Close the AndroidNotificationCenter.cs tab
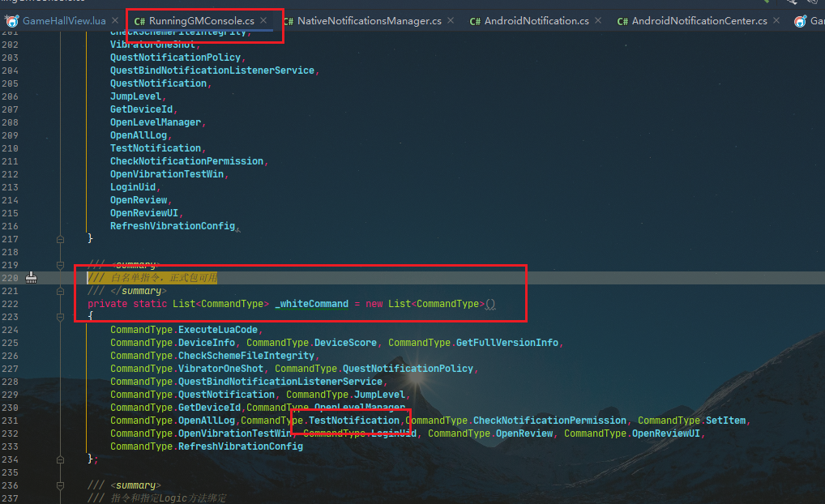 click(x=776, y=20)
